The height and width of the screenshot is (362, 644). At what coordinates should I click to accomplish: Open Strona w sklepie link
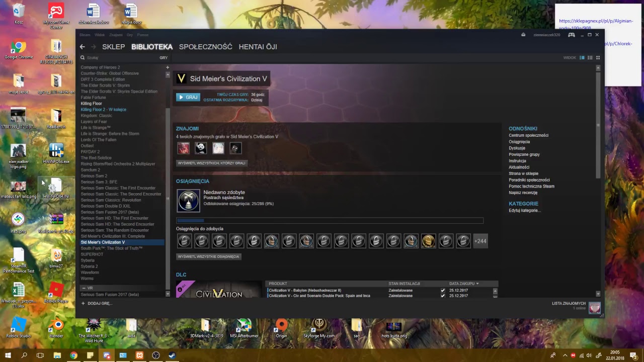(523, 173)
